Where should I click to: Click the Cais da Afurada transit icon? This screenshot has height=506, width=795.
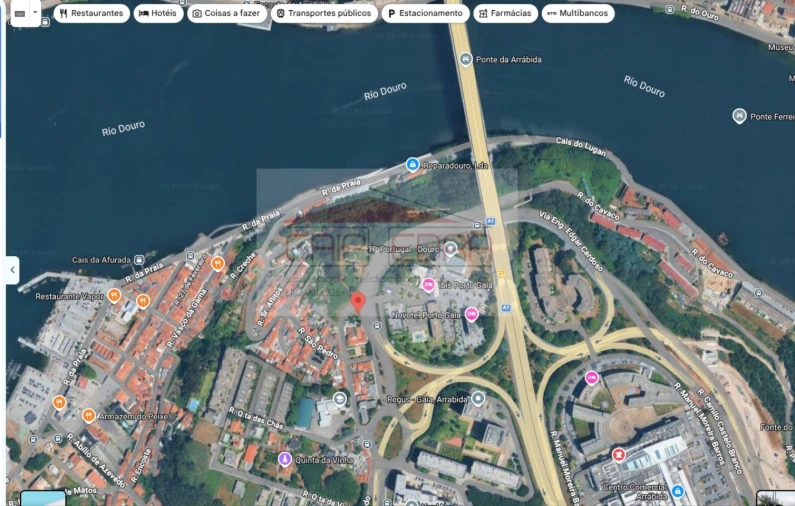(138, 260)
